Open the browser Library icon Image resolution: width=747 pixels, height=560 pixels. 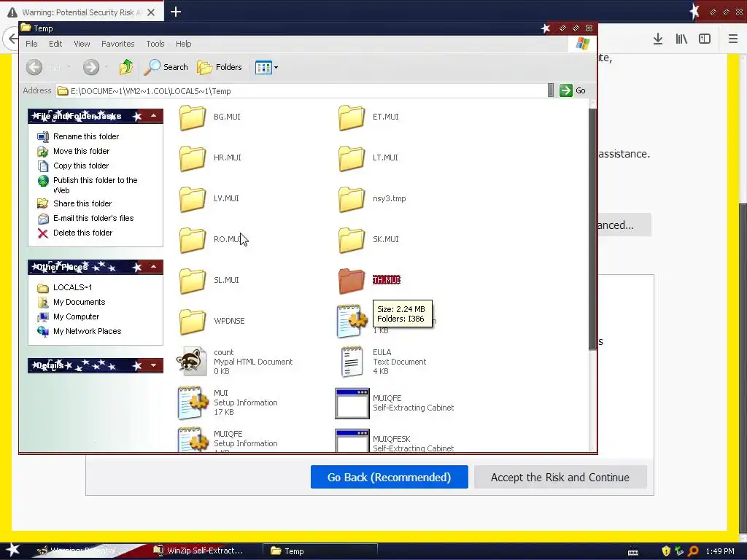(x=681, y=39)
